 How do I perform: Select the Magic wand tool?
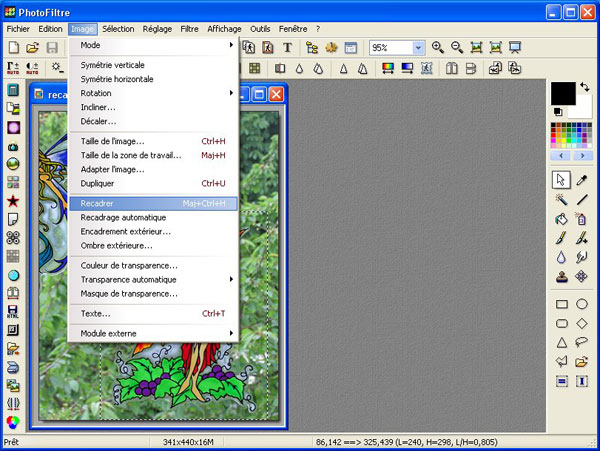pos(561,199)
